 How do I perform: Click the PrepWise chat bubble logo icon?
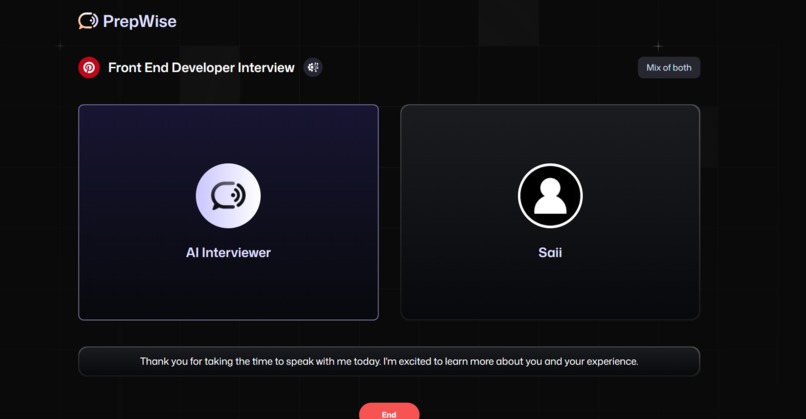[88, 21]
